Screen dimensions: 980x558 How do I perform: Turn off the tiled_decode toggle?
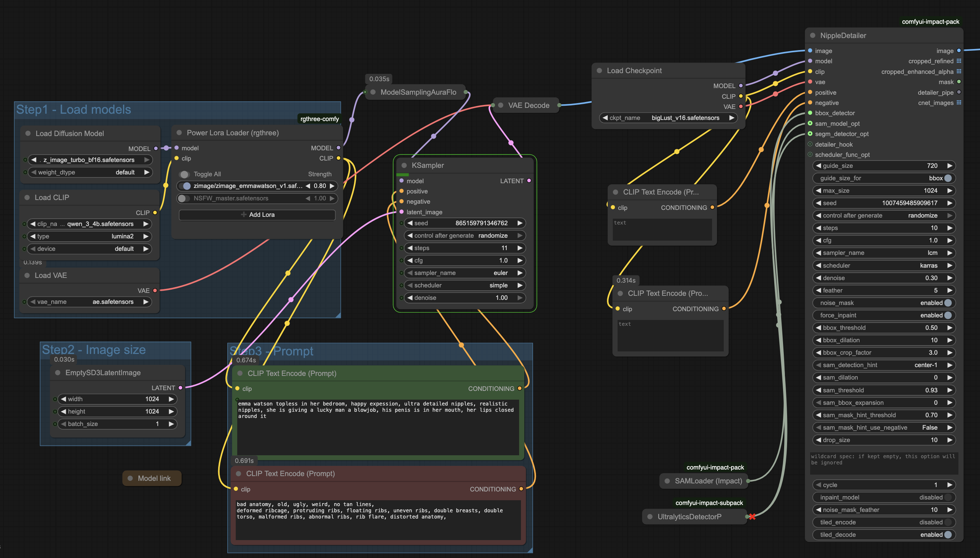pyautogui.click(x=948, y=535)
